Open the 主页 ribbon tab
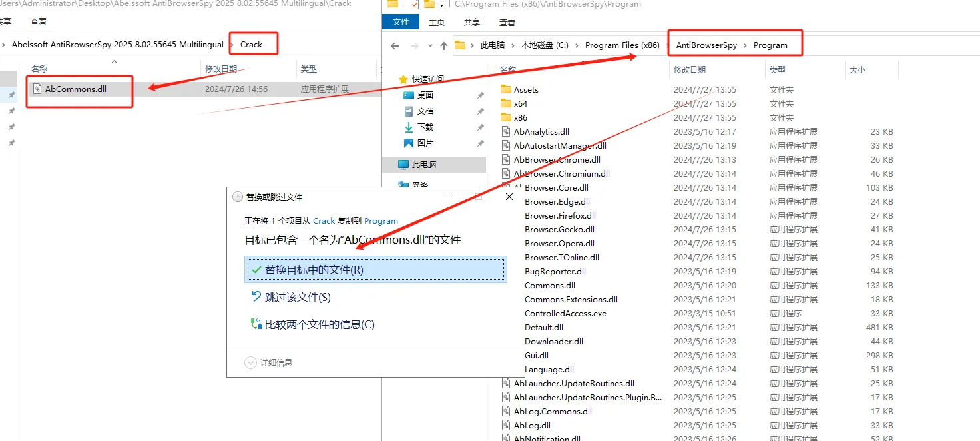The width and height of the screenshot is (980, 441). click(x=437, y=22)
